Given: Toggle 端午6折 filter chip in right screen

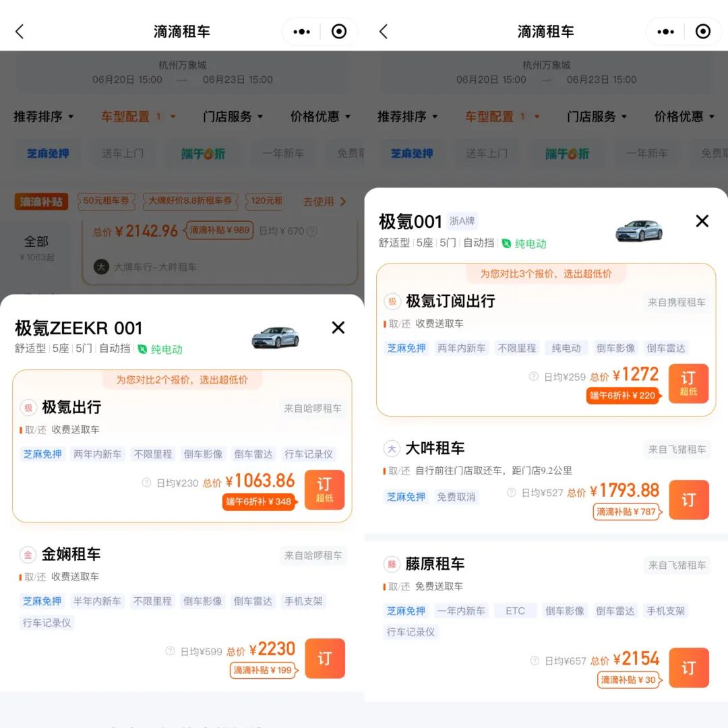Looking at the screenshot, I should tap(567, 153).
